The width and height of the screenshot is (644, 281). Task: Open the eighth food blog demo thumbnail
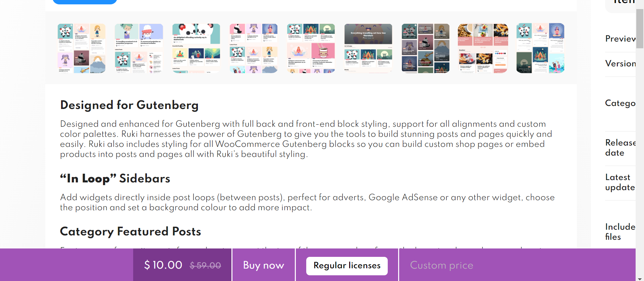click(483, 48)
